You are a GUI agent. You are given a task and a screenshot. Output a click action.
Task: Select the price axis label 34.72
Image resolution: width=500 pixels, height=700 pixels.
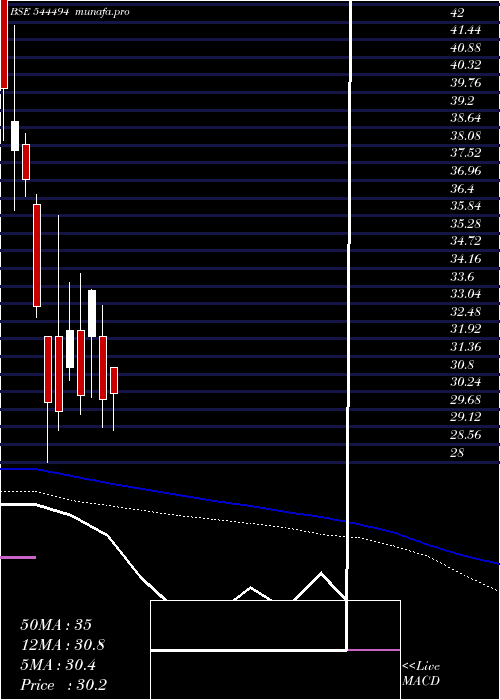click(465, 241)
